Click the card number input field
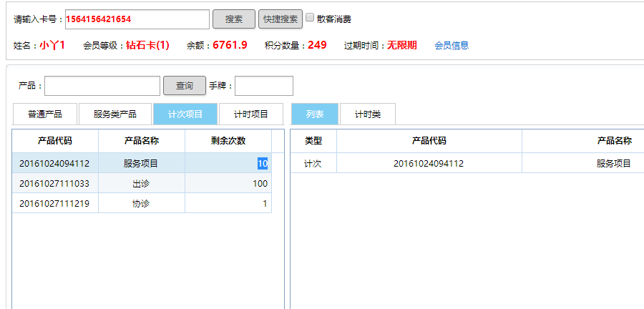This screenshot has height=309, width=644. point(137,19)
